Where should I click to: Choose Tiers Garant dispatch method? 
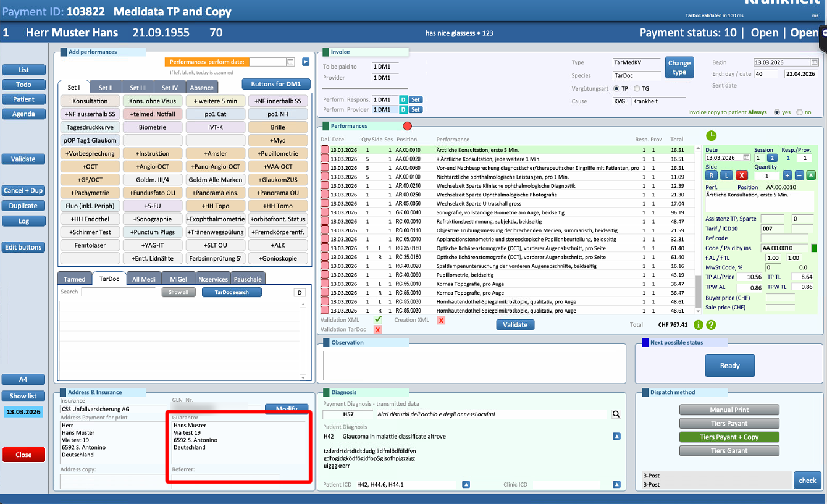(729, 451)
